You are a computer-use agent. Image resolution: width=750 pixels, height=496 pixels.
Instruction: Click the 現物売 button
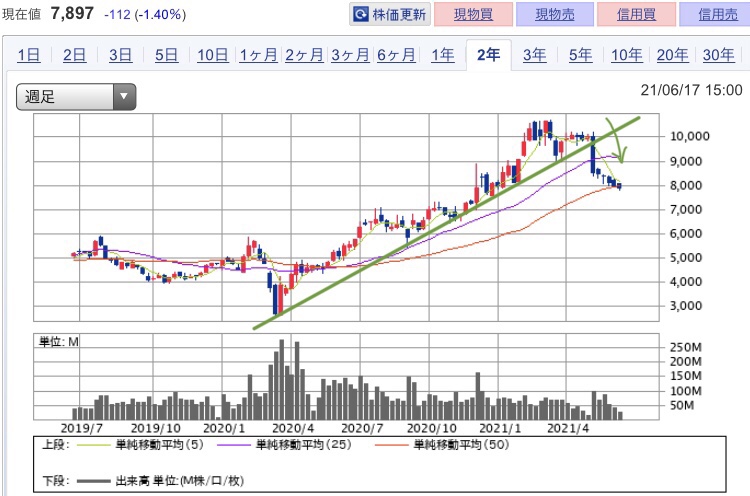(555, 14)
